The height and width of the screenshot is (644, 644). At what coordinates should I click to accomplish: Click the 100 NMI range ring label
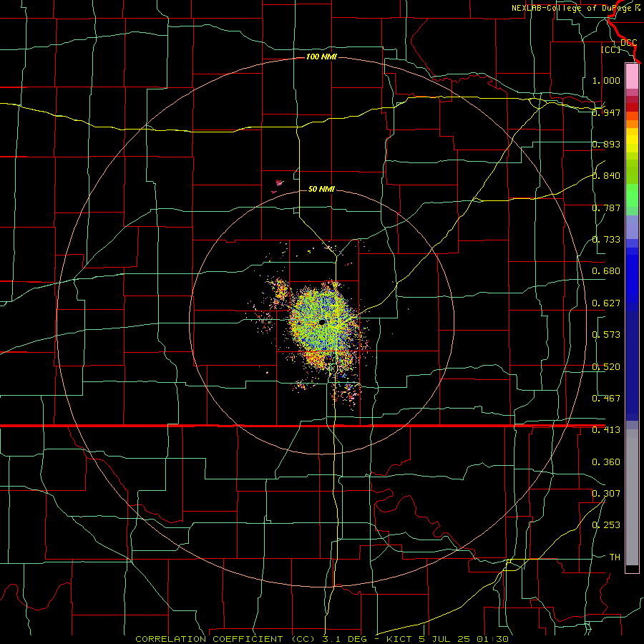[x=321, y=57]
